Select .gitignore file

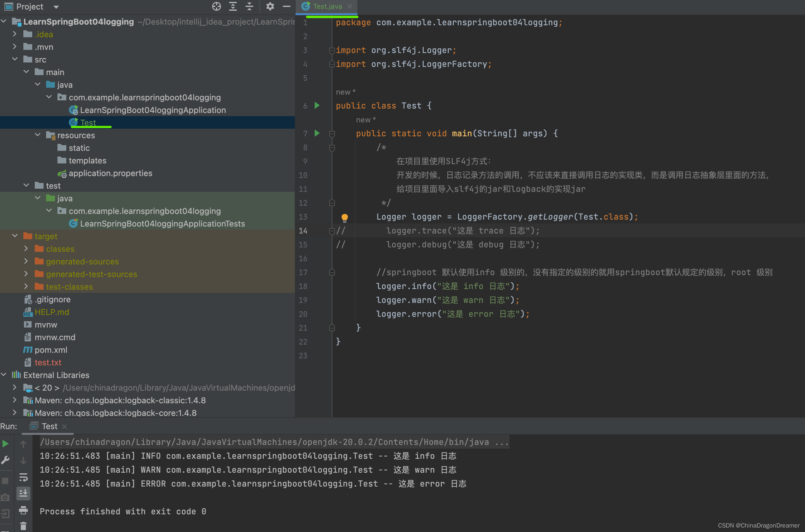52,299
